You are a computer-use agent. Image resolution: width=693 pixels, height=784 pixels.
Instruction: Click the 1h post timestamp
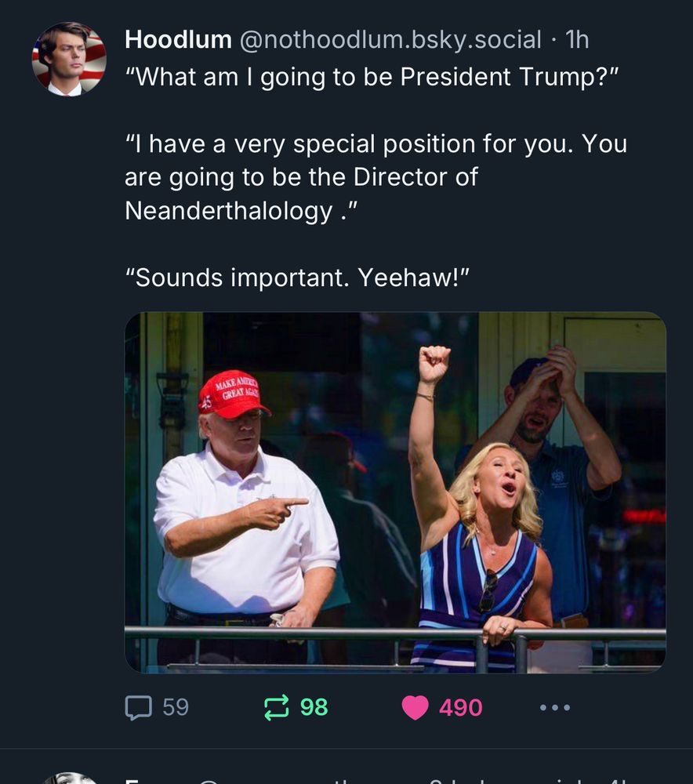point(577,39)
